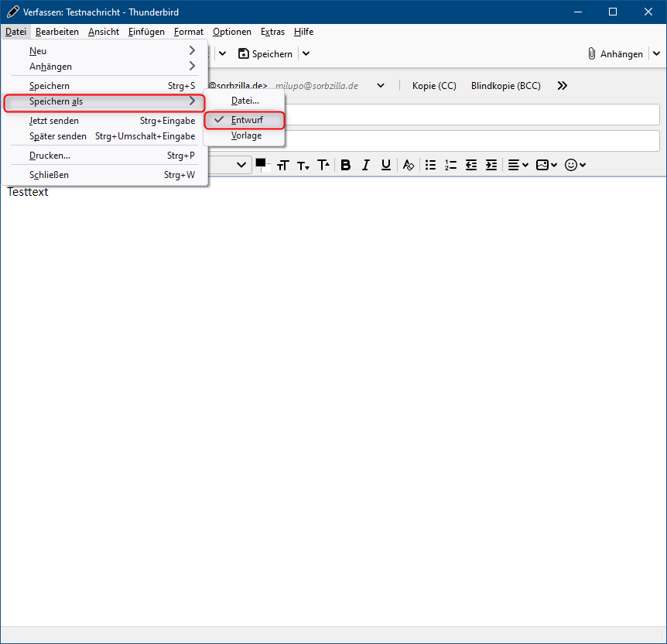Toggle italic text formatting
Image resolution: width=667 pixels, height=644 pixels.
(365, 165)
